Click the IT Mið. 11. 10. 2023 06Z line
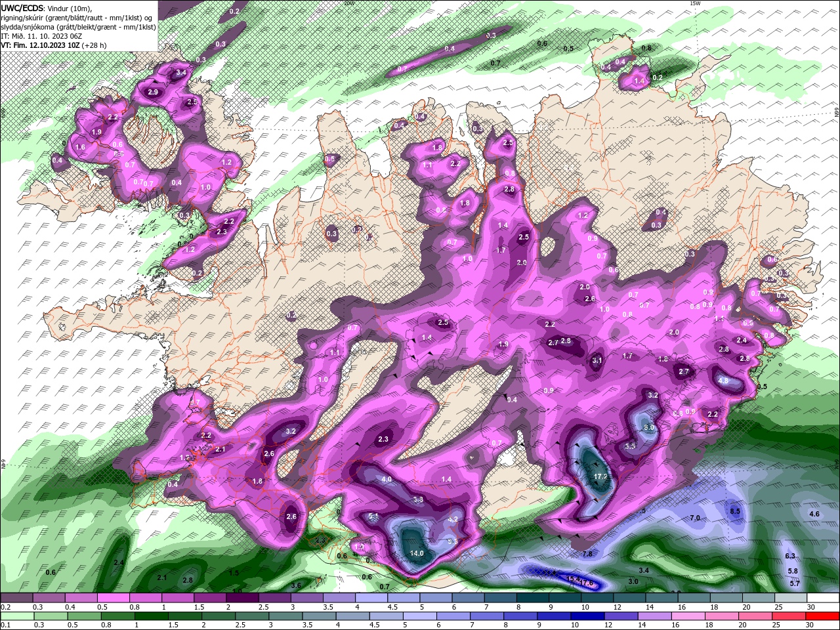 [x=40, y=36]
